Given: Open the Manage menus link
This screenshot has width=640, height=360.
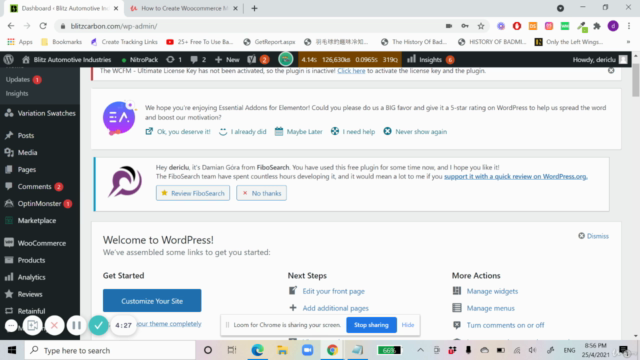Looking at the screenshot, I should point(491,308).
